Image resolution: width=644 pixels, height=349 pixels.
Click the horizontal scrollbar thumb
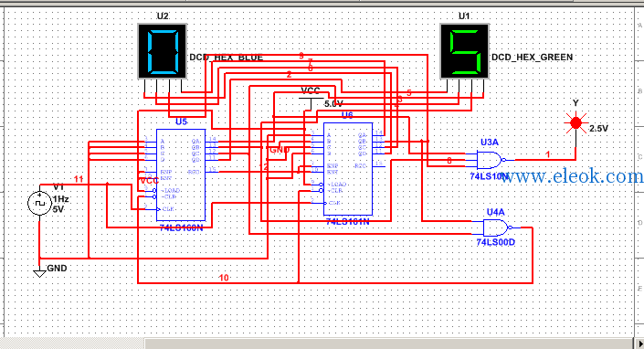(x=388, y=344)
